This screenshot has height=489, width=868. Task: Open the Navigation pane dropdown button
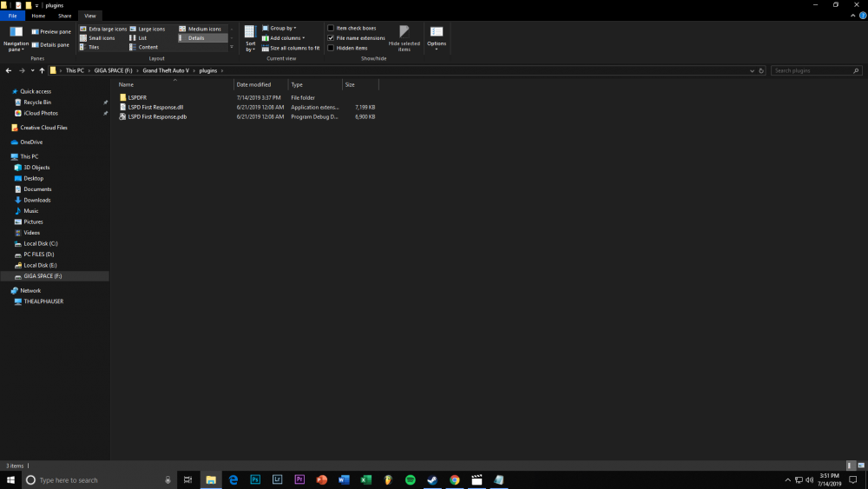point(16,39)
